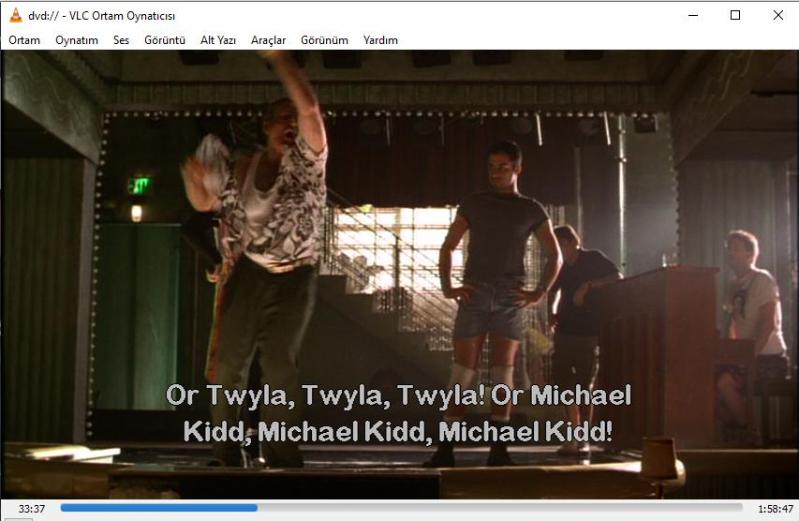
Task: Click the subtitle text in the video
Action: click(x=398, y=413)
